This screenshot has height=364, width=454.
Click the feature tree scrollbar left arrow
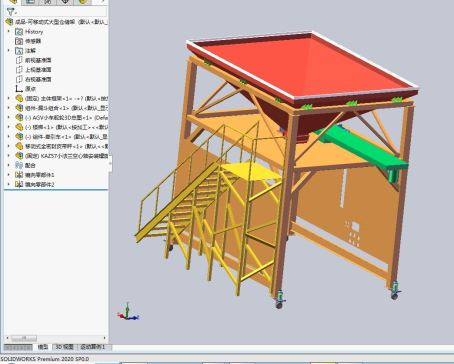tap(8, 338)
